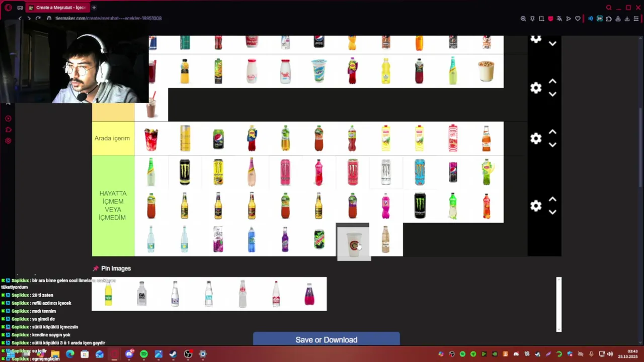
Task: Go forward in browser history
Action: (29, 18)
